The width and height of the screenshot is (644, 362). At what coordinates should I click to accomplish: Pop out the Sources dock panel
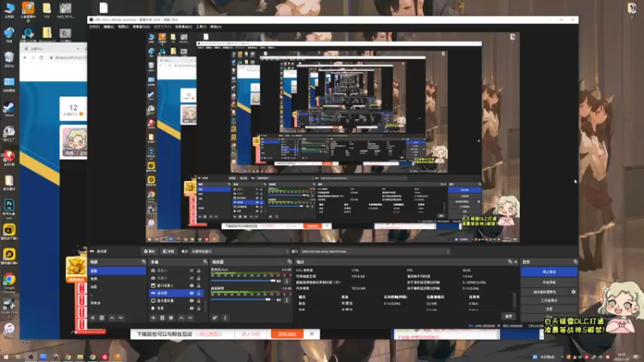(205, 262)
